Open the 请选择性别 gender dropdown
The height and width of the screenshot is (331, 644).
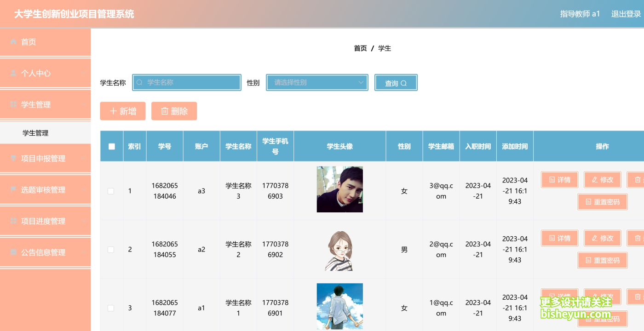coord(317,83)
